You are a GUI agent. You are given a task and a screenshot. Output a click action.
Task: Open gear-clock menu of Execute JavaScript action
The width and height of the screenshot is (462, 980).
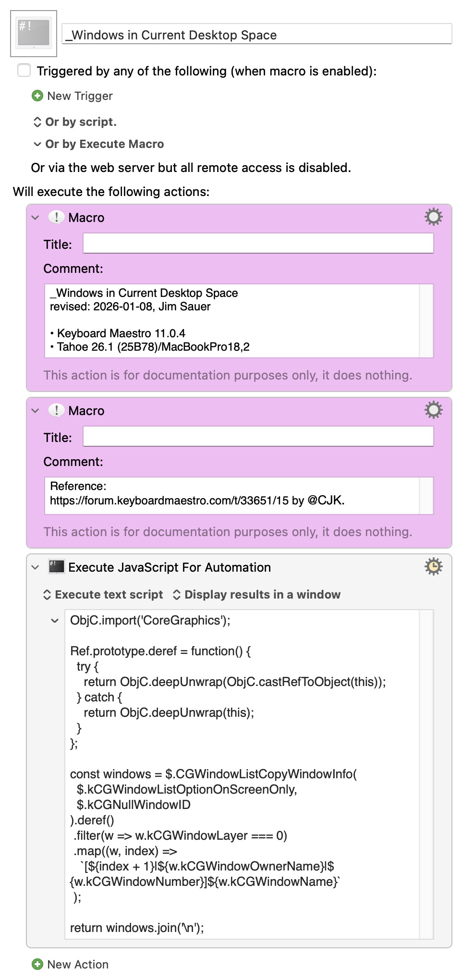(433, 567)
